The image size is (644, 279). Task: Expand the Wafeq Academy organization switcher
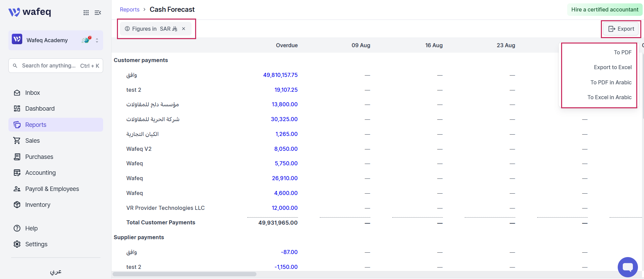click(x=97, y=40)
